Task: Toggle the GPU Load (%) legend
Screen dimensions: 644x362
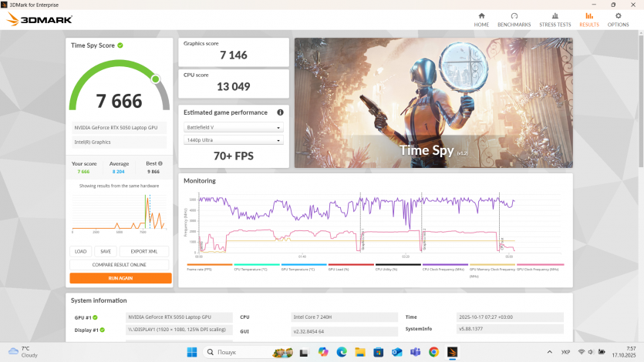Action: coord(350,267)
